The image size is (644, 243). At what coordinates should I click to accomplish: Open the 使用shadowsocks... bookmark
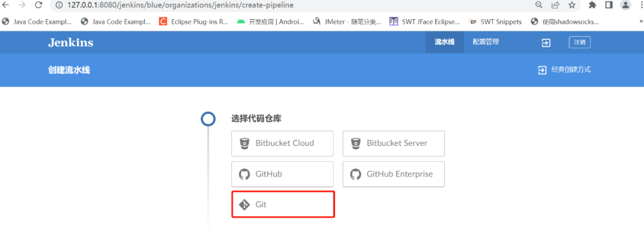point(565,22)
